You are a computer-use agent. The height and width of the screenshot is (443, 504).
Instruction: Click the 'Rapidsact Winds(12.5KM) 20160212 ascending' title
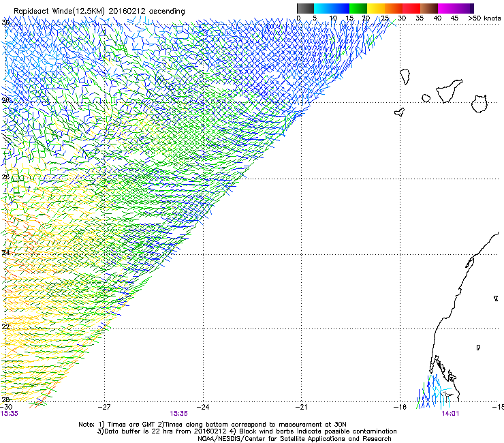coord(99,12)
